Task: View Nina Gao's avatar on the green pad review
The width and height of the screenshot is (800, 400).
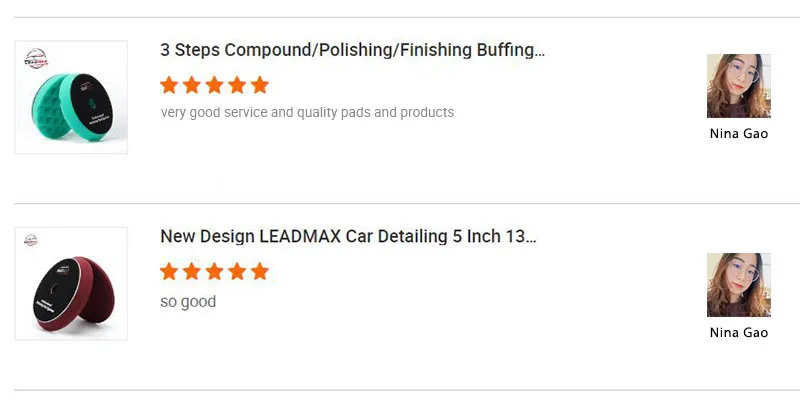Action: pyautogui.click(x=738, y=86)
